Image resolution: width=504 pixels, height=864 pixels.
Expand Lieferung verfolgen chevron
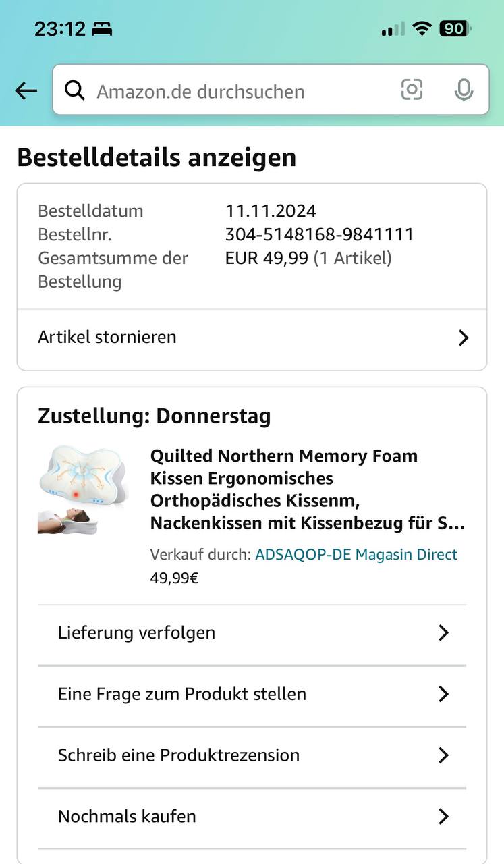443,633
